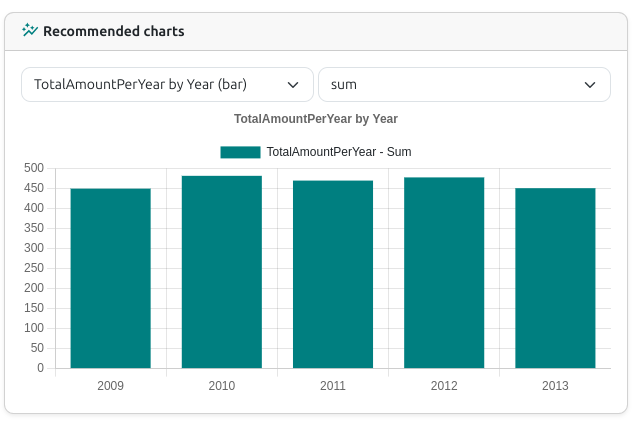The height and width of the screenshot is (426, 632).
Task: Select the 2009 bar in the chart
Action: click(x=111, y=278)
